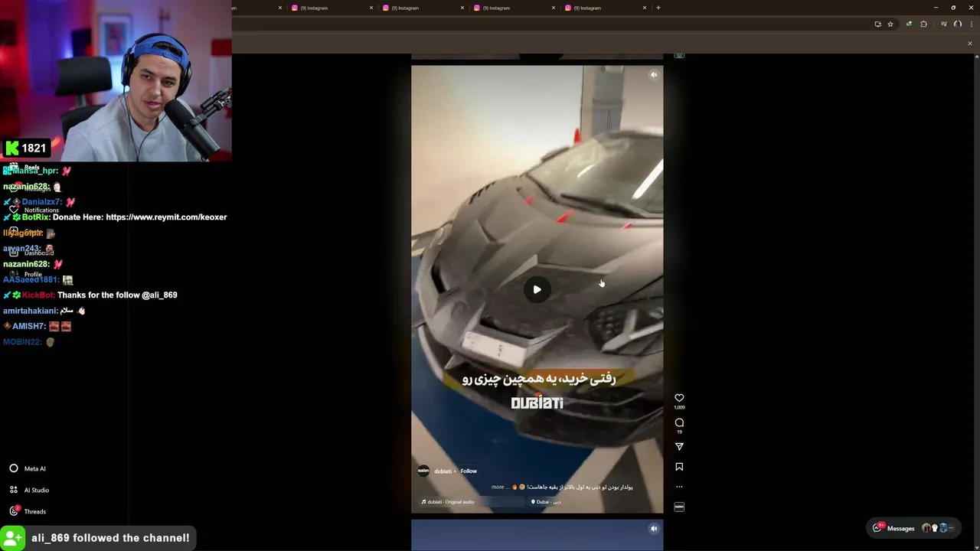Click the install/cast icon in the address bar
This screenshot has height=551, width=980.
[x=877, y=24]
